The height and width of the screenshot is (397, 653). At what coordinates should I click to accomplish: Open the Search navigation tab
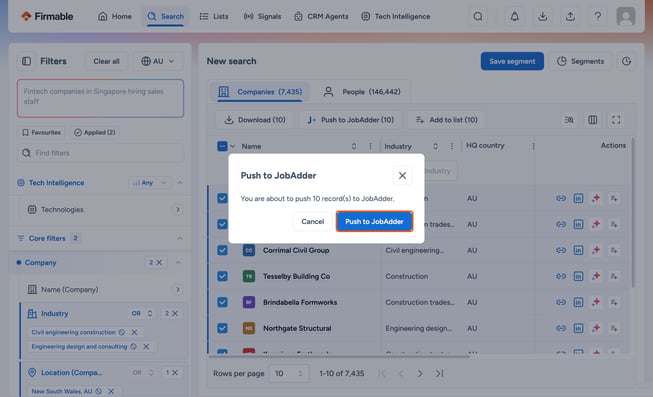pyautogui.click(x=165, y=16)
